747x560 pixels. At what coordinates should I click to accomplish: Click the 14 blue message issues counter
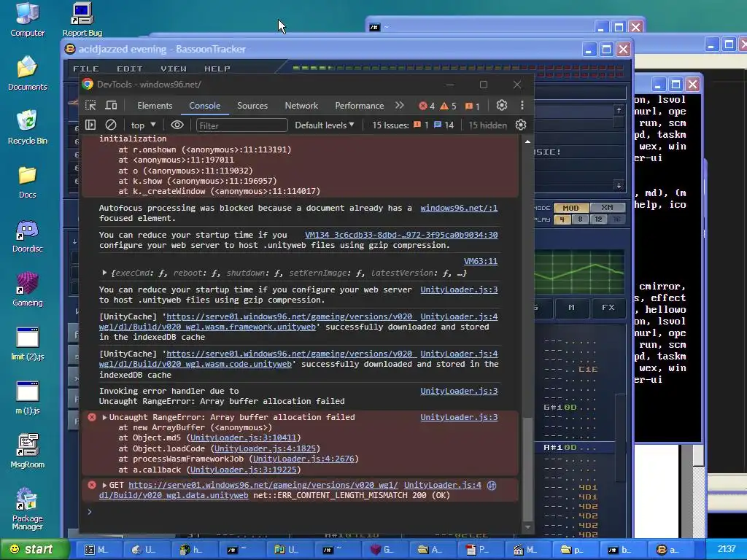coord(444,125)
